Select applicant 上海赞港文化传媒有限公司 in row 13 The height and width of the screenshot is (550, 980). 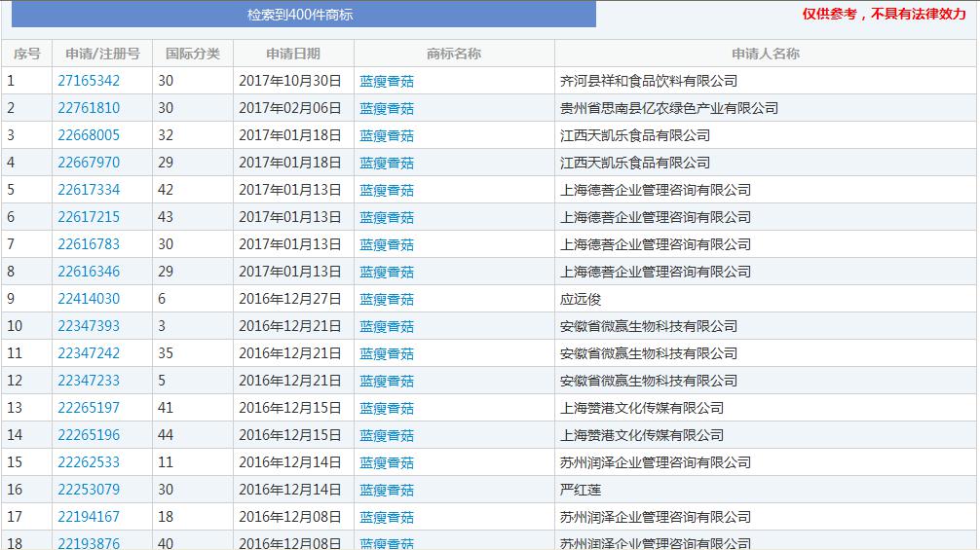[642, 408]
